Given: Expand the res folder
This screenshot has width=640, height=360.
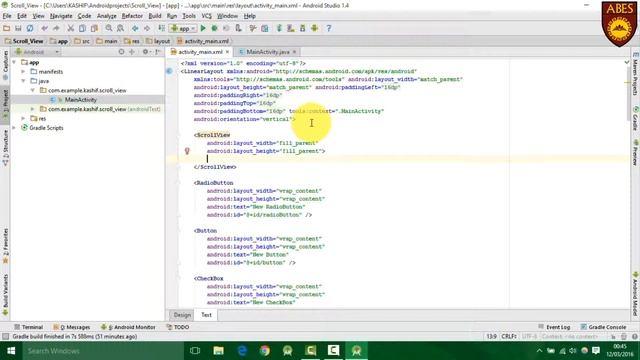Looking at the screenshot, I should coord(23,118).
